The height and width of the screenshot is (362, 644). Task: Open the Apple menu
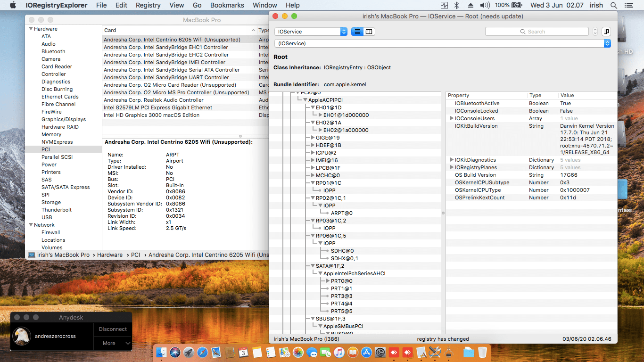pos(13,5)
